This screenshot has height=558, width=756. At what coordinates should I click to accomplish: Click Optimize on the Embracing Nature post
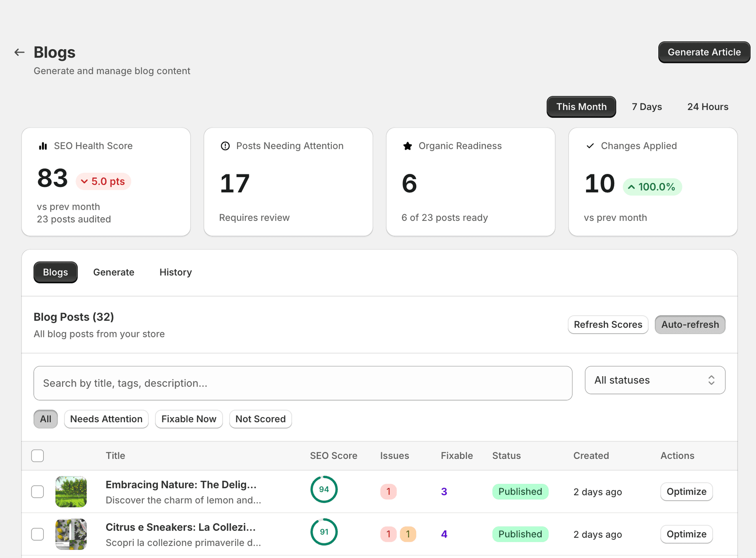click(x=686, y=491)
